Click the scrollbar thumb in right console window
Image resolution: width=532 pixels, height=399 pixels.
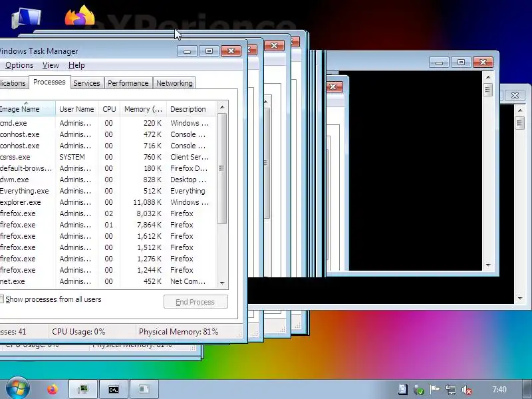tap(487, 90)
